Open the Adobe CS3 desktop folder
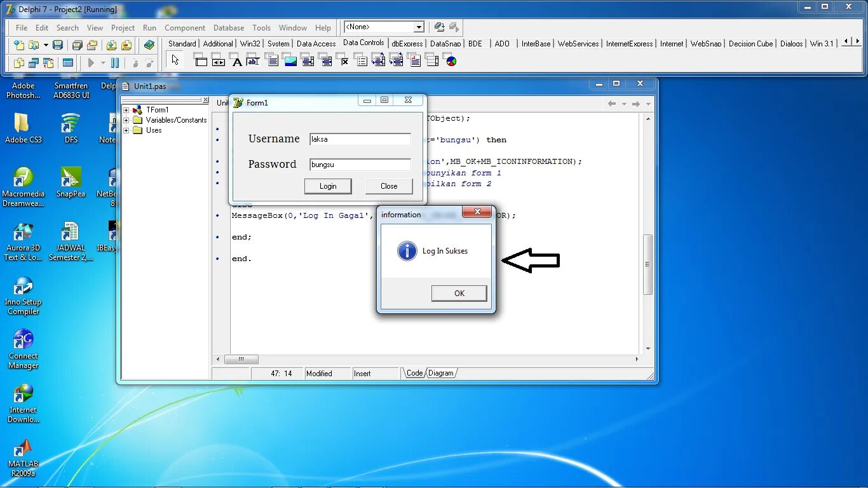The height and width of the screenshot is (488, 868). tap(24, 128)
